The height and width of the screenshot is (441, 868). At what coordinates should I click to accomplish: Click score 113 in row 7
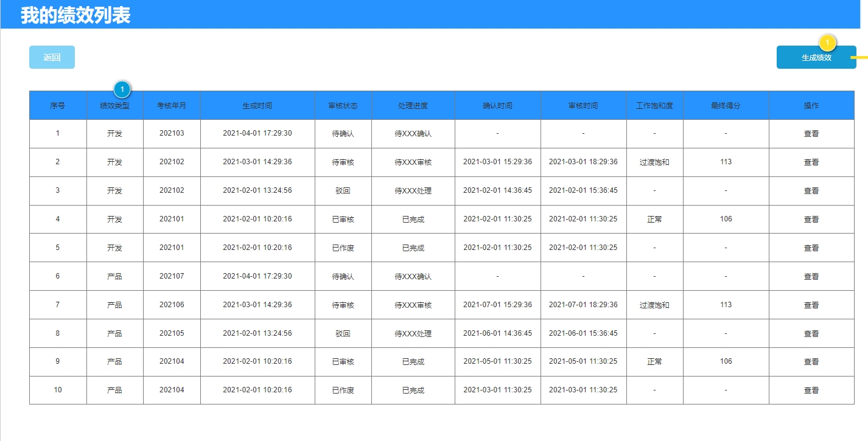pyautogui.click(x=726, y=305)
